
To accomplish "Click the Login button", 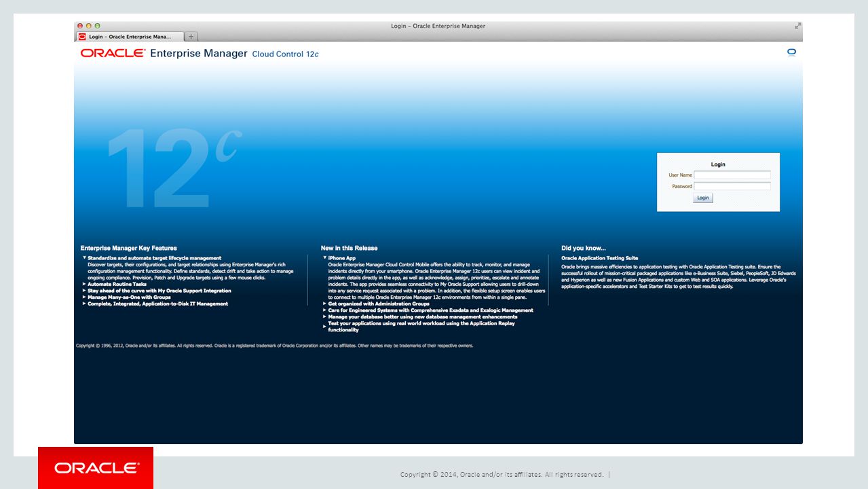I will (x=703, y=198).
